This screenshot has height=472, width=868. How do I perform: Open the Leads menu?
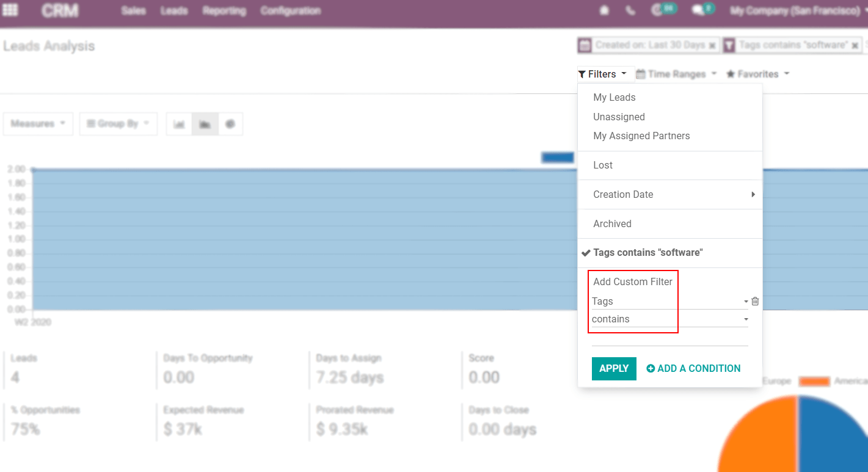pyautogui.click(x=174, y=11)
